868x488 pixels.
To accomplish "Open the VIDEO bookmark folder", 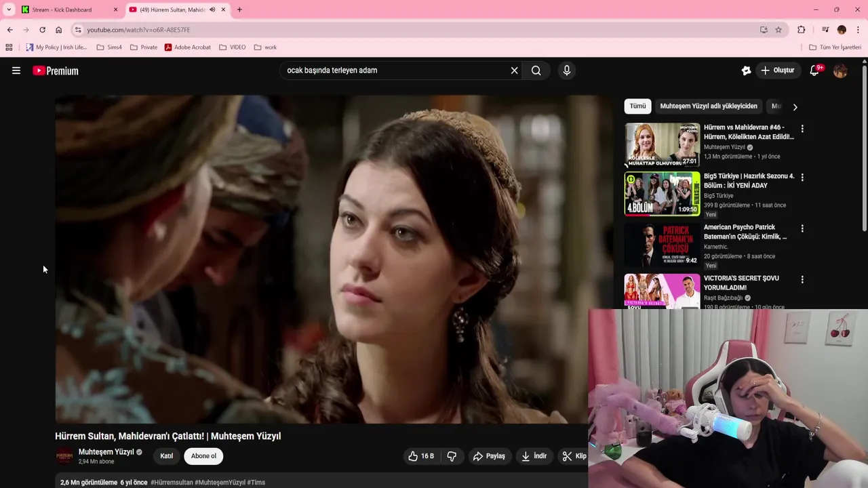I will [x=233, y=47].
